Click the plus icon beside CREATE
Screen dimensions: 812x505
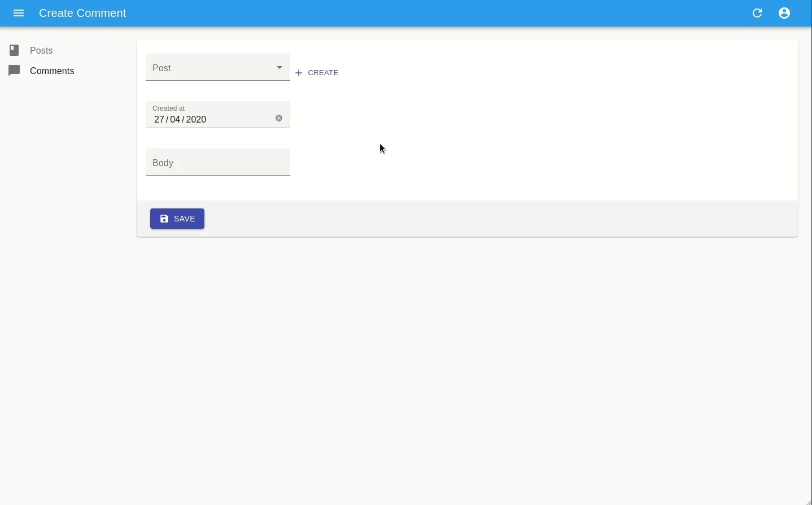299,73
